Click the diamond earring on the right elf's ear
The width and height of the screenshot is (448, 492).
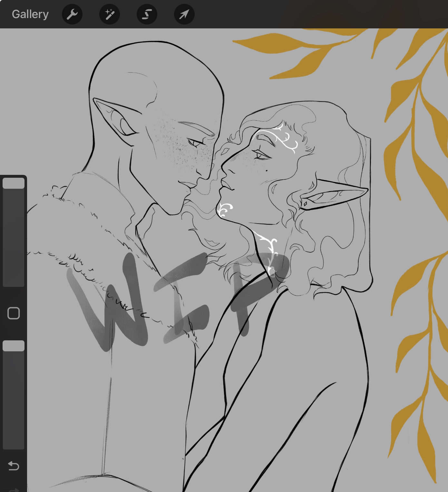(x=305, y=204)
